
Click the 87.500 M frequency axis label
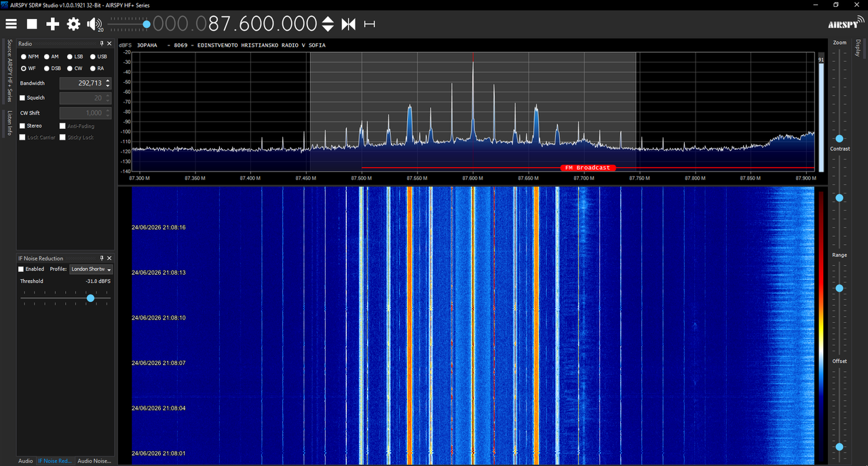(x=361, y=178)
